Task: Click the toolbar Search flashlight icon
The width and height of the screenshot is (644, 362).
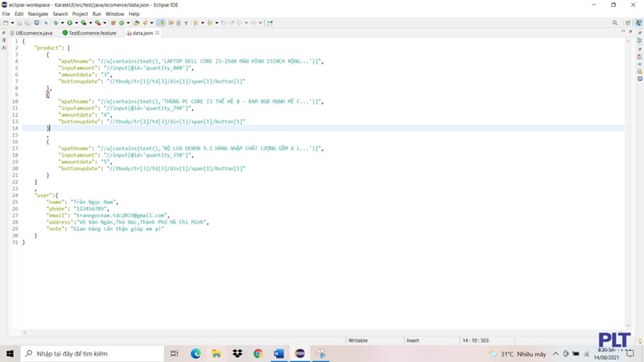Action: click(145, 23)
